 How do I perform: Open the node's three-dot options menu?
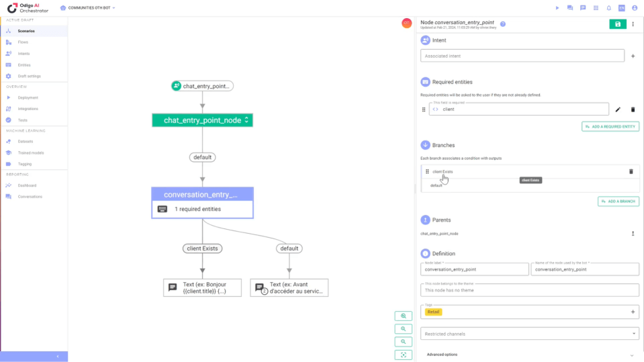(633, 24)
